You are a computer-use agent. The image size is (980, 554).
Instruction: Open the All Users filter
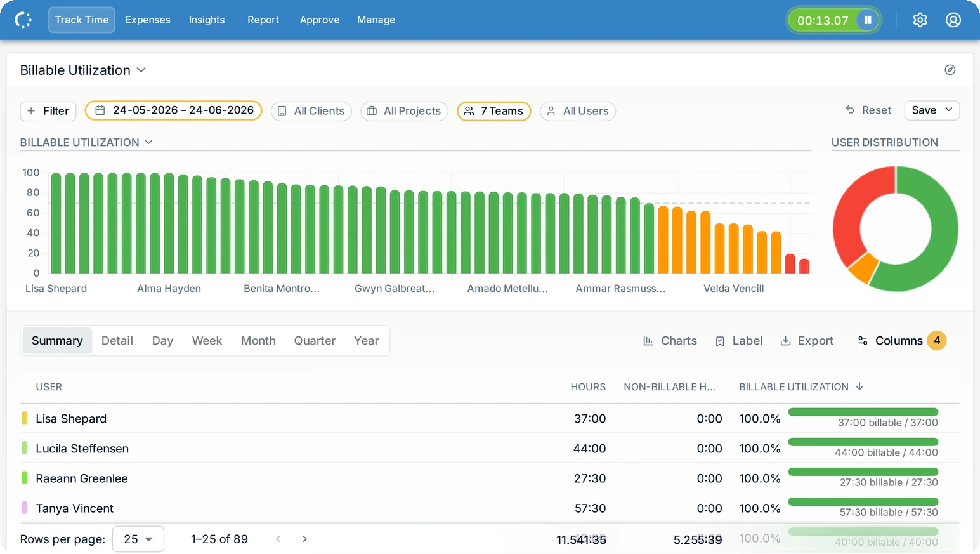pyautogui.click(x=578, y=111)
